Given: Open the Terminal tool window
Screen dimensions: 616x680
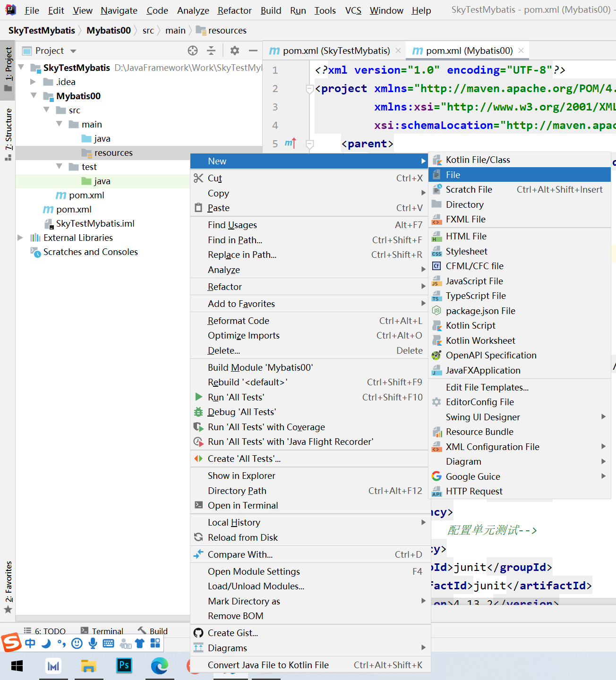Looking at the screenshot, I should [107, 631].
